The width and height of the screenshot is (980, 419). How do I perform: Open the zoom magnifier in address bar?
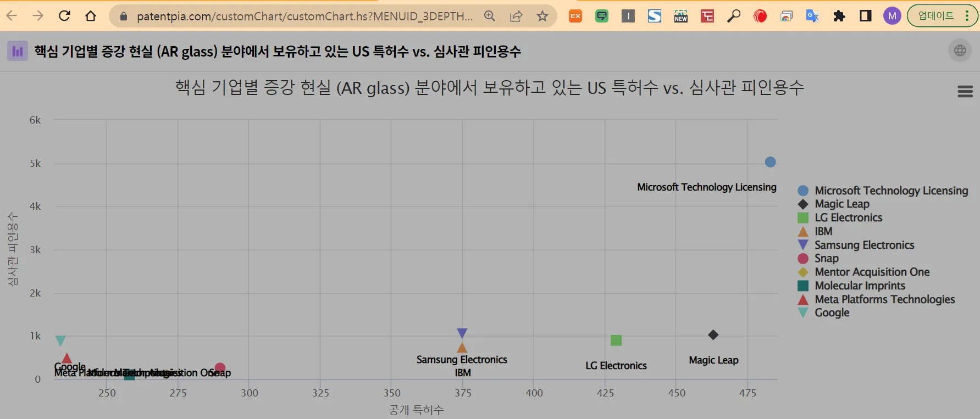[490, 16]
